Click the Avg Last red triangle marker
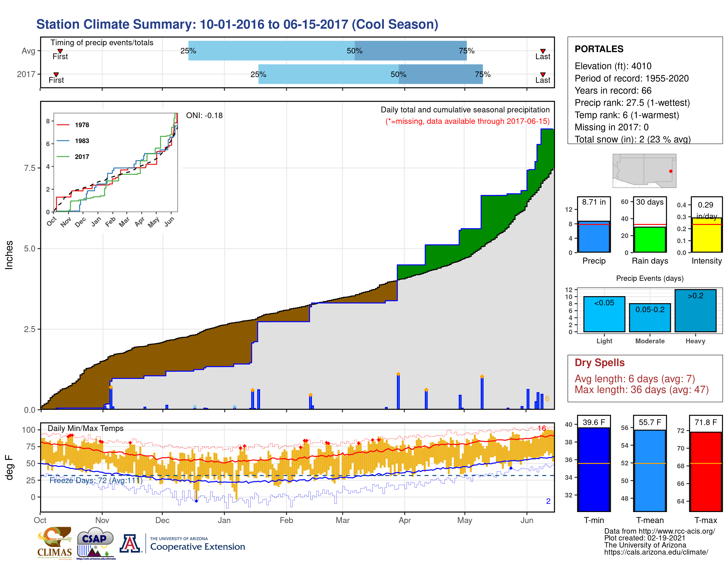Screen dimensions: 728x563 pyautogui.click(x=543, y=51)
